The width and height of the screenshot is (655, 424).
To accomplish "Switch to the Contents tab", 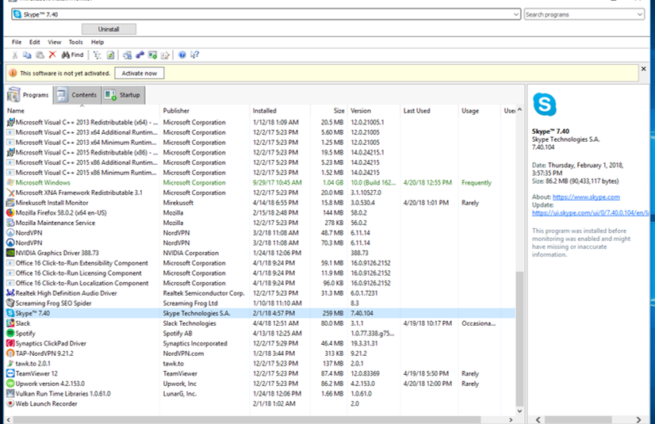I will pyautogui.click(x=78, y=95).
